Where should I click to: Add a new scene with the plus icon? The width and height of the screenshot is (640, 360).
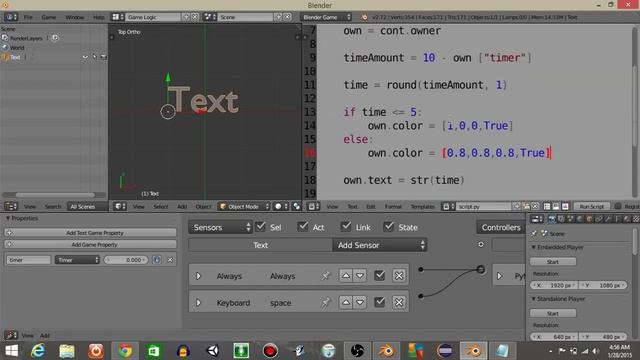278,17
